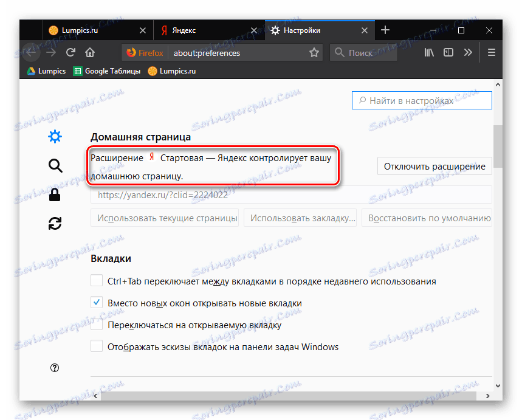Select the Настройки tab

[x=320, y=30]
